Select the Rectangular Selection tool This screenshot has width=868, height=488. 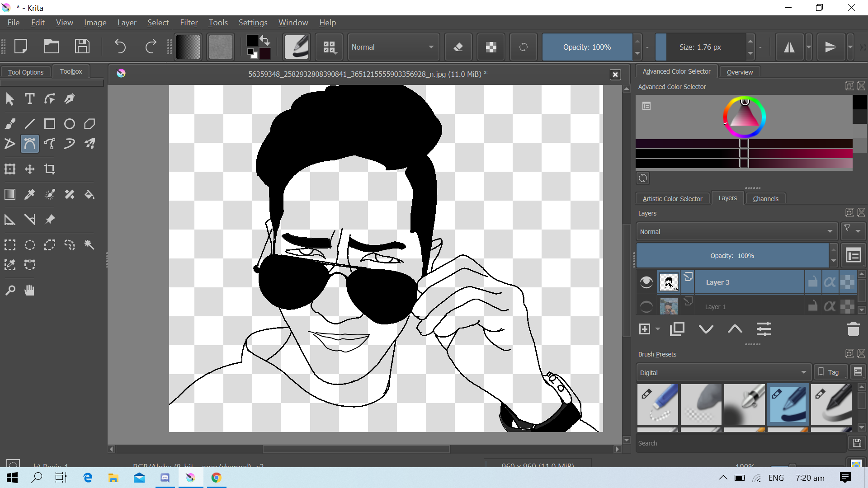(10, 245)
